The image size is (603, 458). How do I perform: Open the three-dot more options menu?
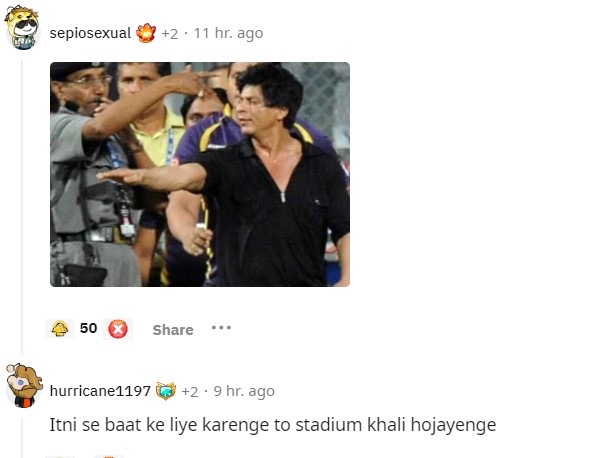(221, 328)
